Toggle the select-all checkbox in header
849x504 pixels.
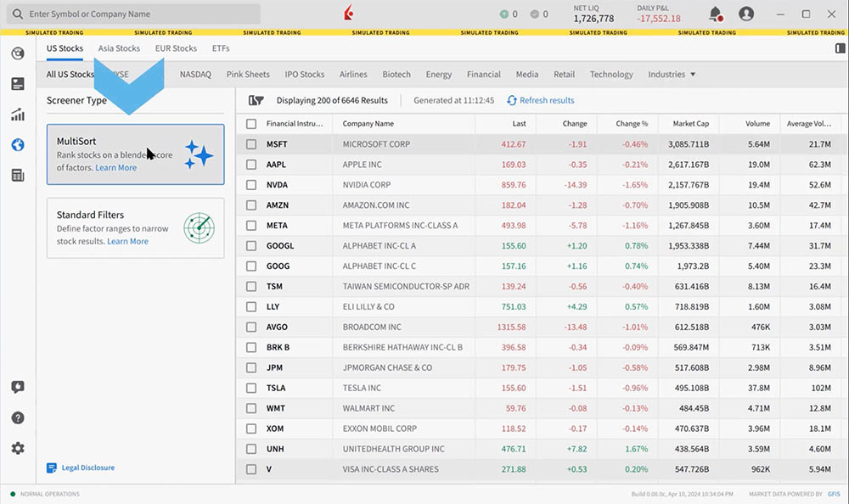coord(251,124)
